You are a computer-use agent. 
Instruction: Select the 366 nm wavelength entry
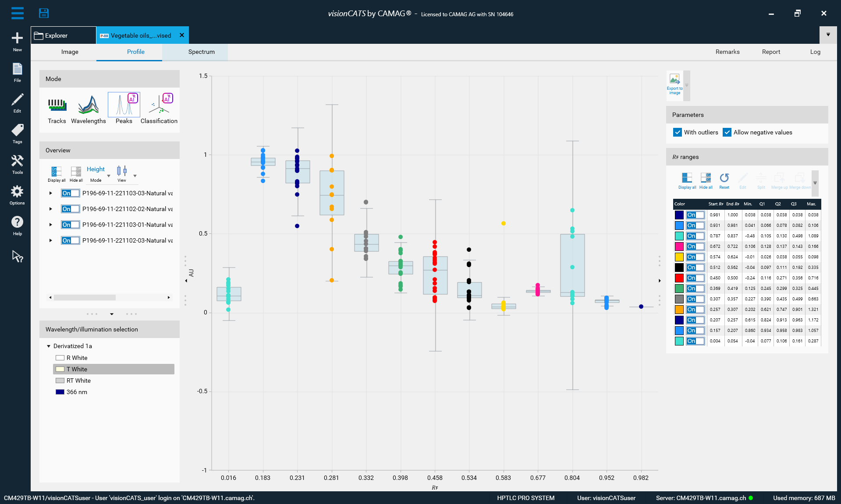[78, 391]
